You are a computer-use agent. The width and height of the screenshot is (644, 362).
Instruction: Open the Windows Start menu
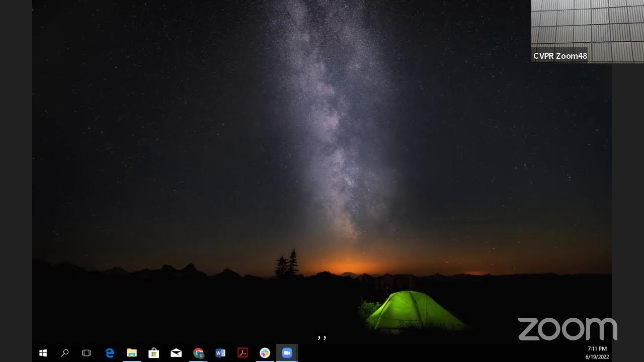click(x=43, y=353)
